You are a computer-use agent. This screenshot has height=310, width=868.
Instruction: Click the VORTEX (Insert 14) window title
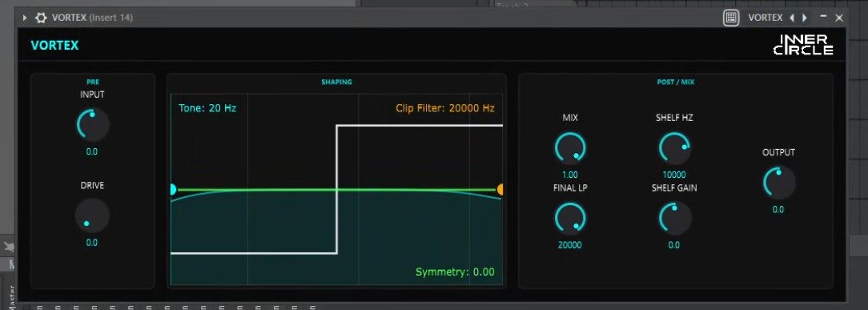coord(92,18)
